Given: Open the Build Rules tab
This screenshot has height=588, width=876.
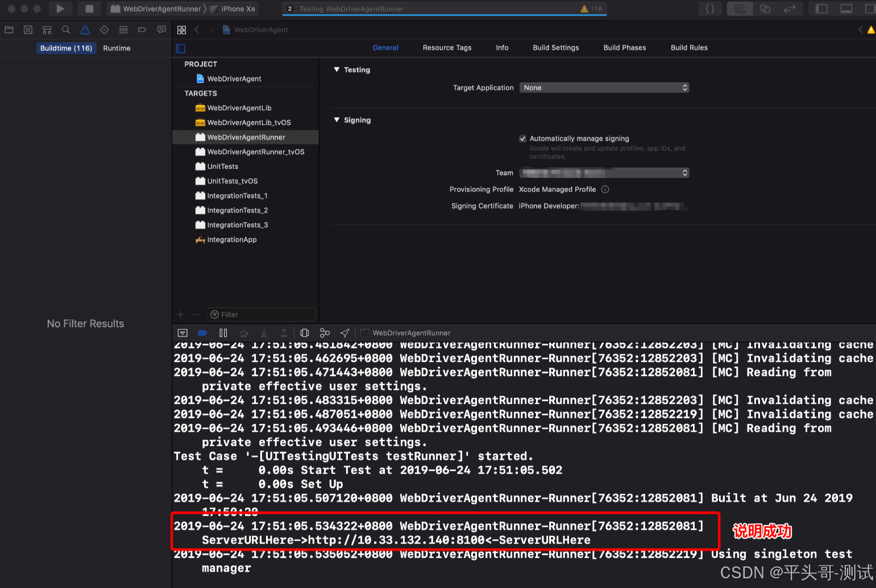Looking at the screenshot, I should (x=689, y=48).
